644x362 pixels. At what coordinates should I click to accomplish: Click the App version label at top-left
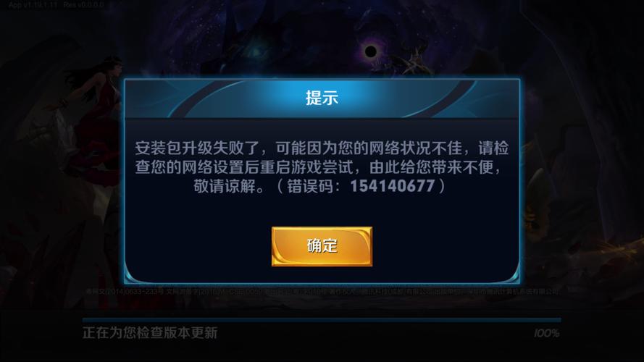[33, 5]
